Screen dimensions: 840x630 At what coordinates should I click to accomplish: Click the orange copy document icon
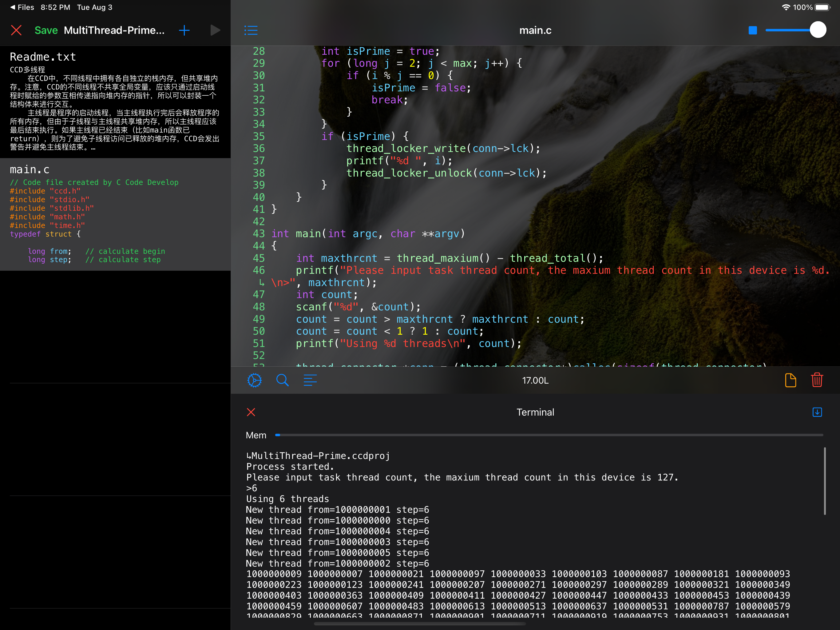point(790,380)
